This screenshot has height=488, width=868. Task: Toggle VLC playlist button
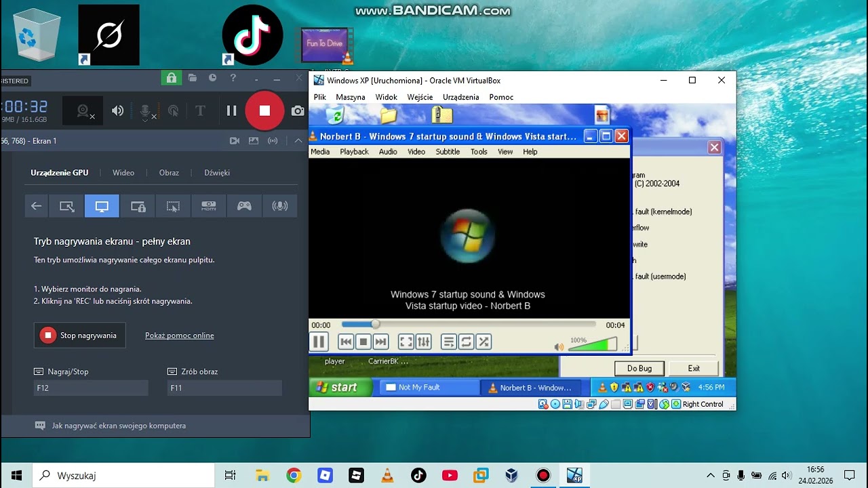[448, 342]
